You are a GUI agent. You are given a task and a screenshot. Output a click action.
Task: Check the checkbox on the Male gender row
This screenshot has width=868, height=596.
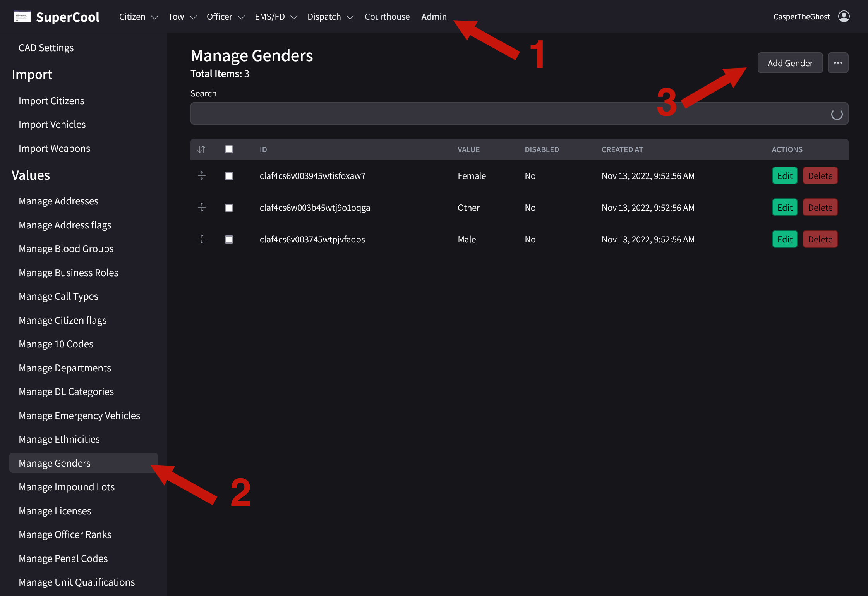(x=229, y=239)
